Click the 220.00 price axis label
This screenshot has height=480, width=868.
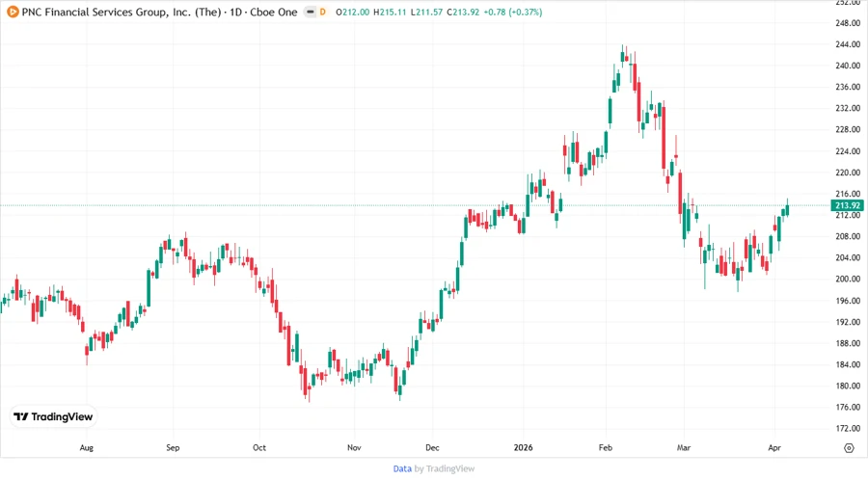point(848,173)
